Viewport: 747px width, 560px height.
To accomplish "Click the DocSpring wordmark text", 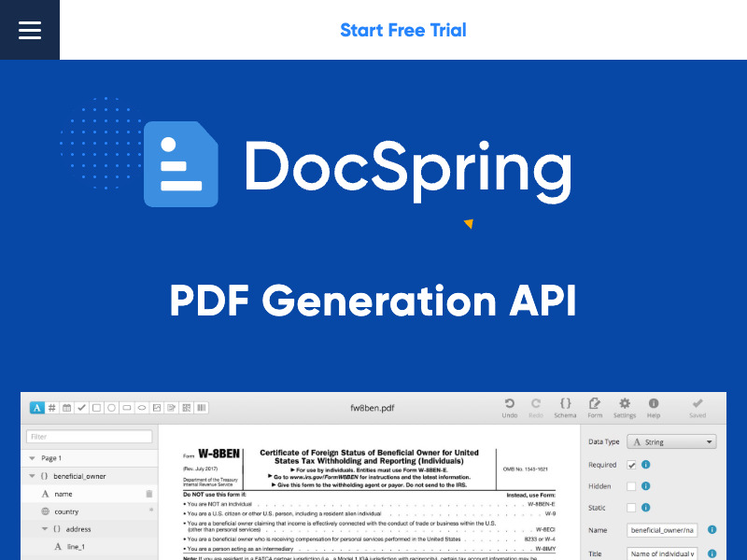I will point(408,172).
